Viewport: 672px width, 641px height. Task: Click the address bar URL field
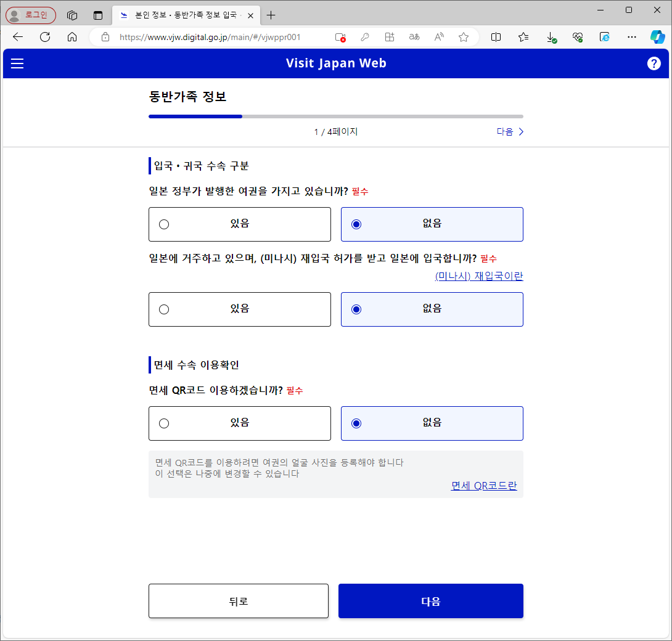coord(210,37)
